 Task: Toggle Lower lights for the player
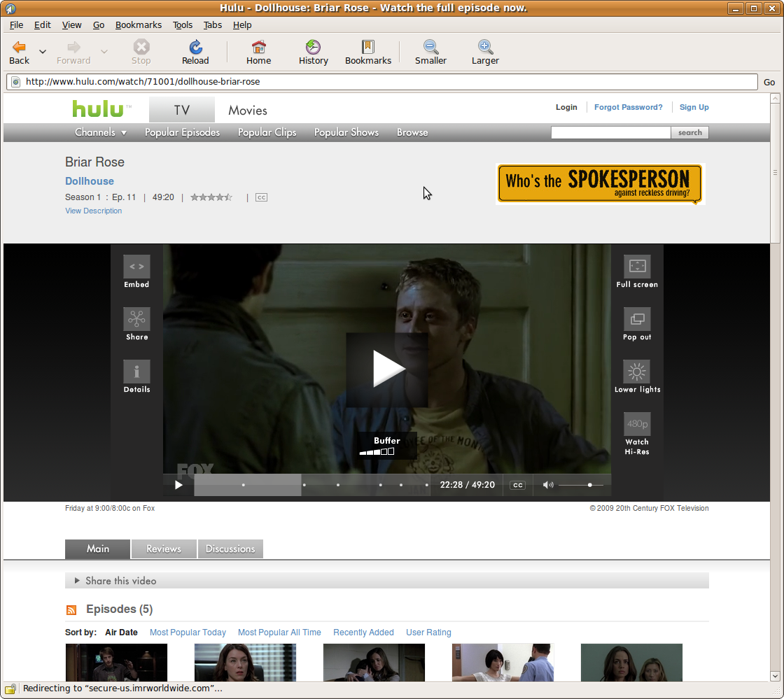click(x=637, y=372)
